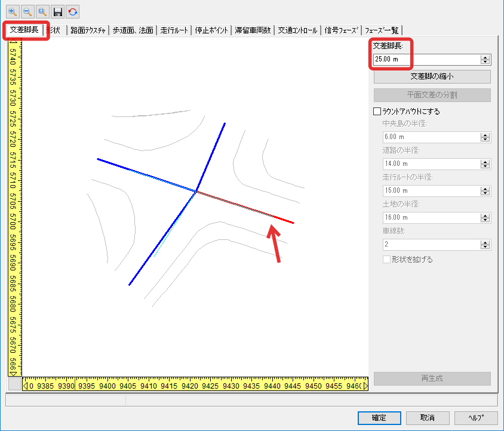Click the 交差脚の縮小 button
504x431 pixels.
tap(432, 76)
